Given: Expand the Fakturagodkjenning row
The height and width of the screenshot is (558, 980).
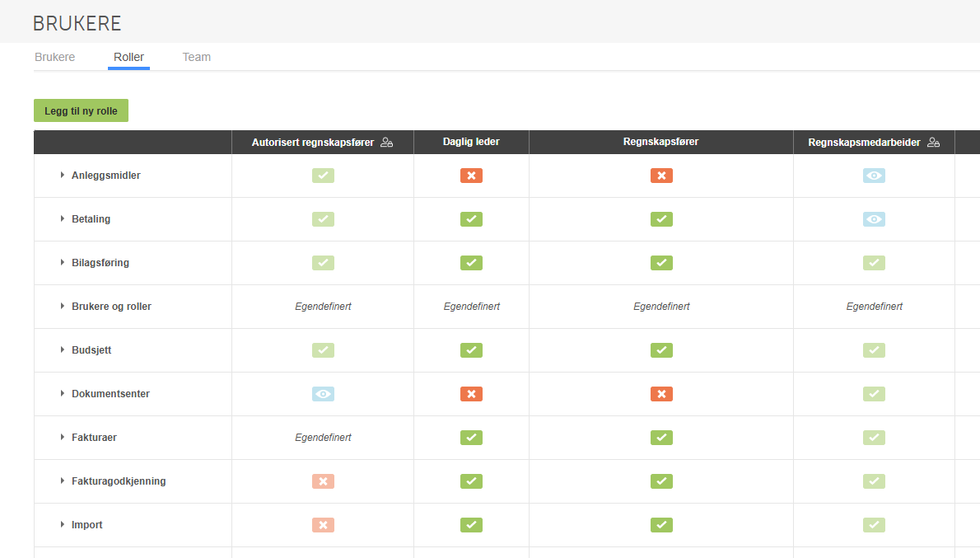Looking at the screenshot, I should (x=63, y=481).
